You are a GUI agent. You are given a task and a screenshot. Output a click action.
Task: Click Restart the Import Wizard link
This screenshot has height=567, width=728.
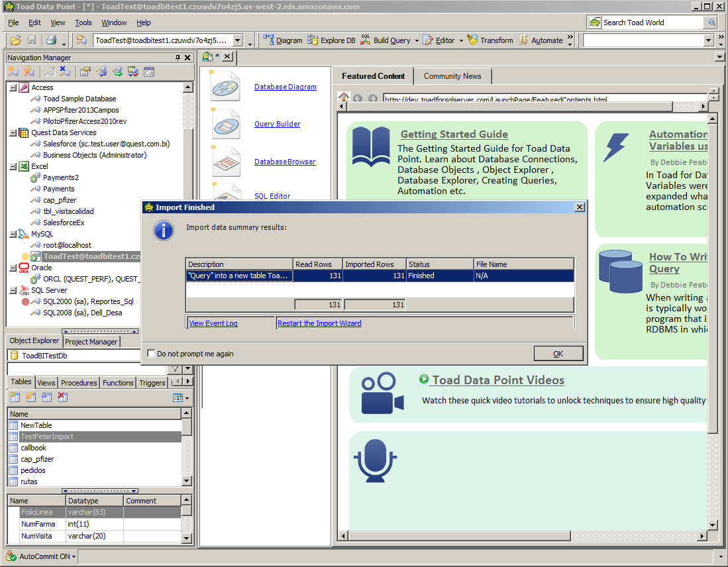319,323
